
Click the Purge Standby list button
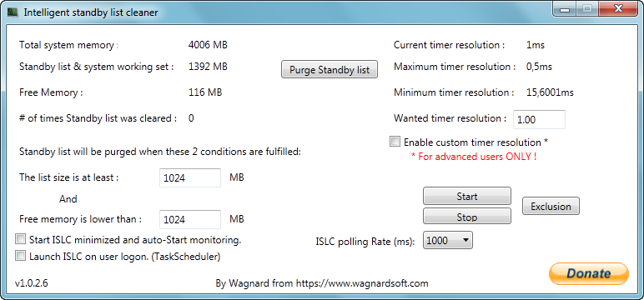(x=330, y=69)
